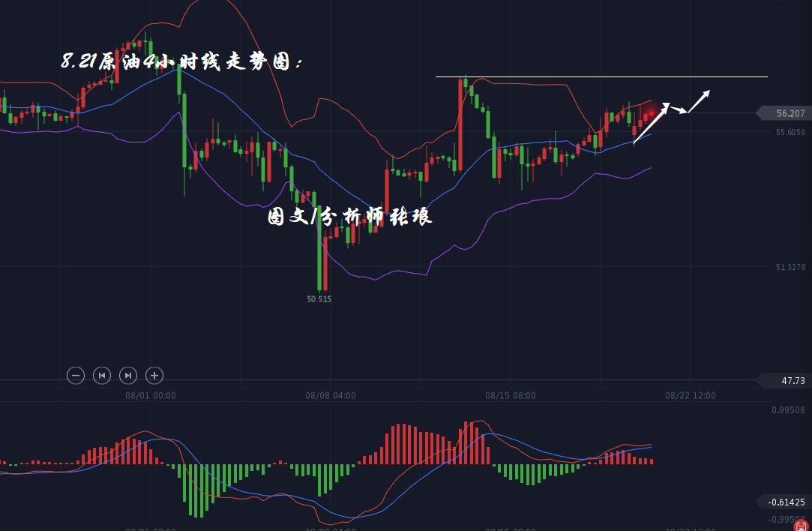Click the 50.515 low price label
The height and width of the screenshot is (531, 812).
tap(319, 298)
